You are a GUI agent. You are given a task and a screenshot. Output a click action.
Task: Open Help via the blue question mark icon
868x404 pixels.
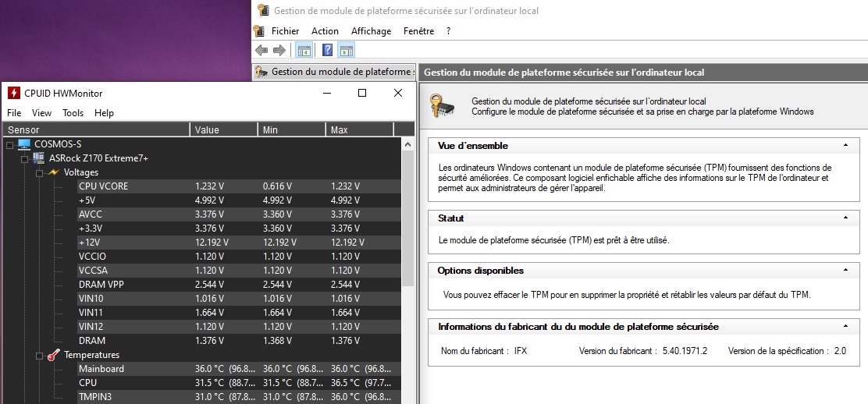point(328,51)
